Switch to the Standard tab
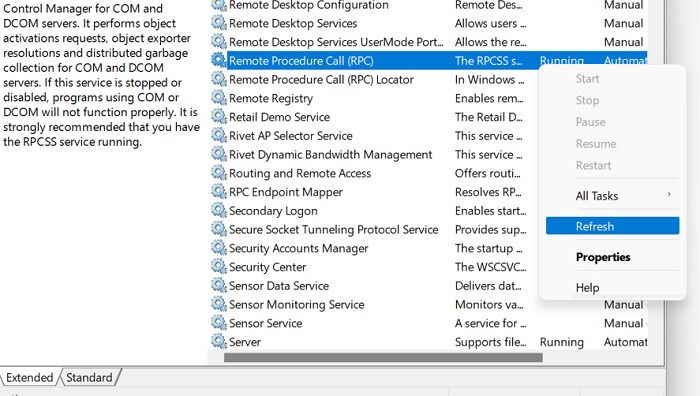Screen dimensions: 700x396 click(89, 378)
